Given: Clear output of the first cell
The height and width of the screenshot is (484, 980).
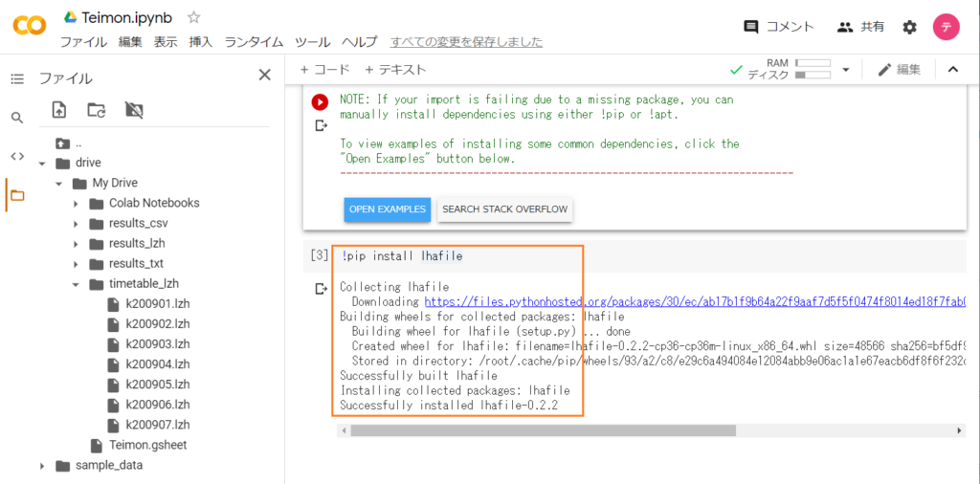Looking at the screenshot, I should pos(321,126).
